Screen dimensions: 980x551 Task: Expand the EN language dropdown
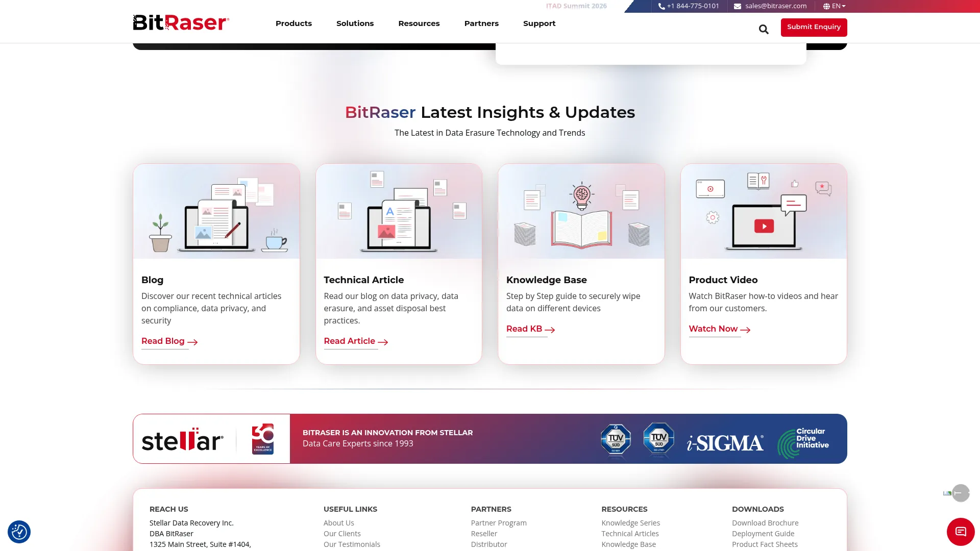click(838, 6)
